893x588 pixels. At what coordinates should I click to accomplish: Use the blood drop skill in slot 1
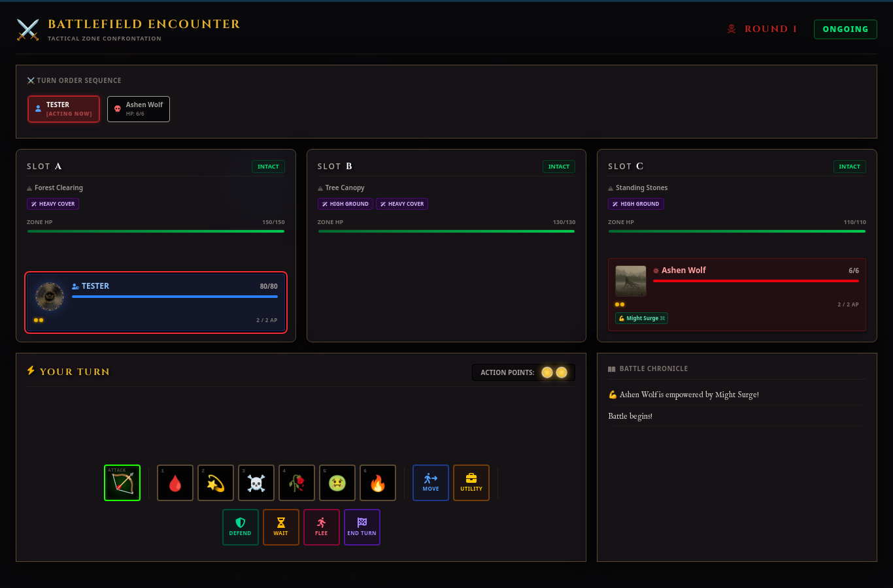[x=175, y=483]
